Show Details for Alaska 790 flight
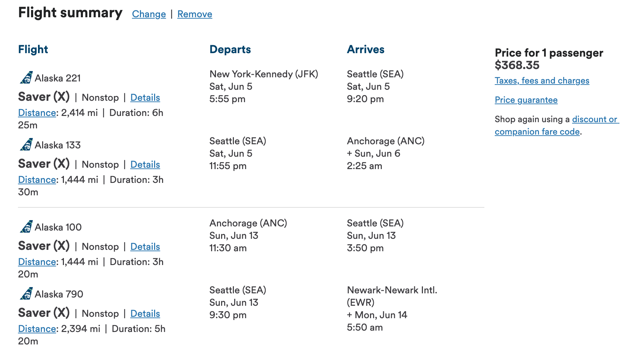 (x=145, y=314)
